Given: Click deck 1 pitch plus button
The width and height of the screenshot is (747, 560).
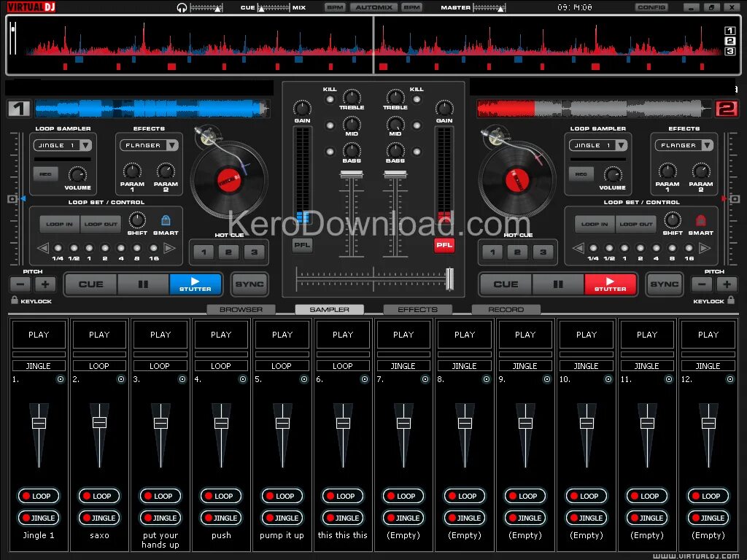Looking at the screenshot, I should coord(45,284).
